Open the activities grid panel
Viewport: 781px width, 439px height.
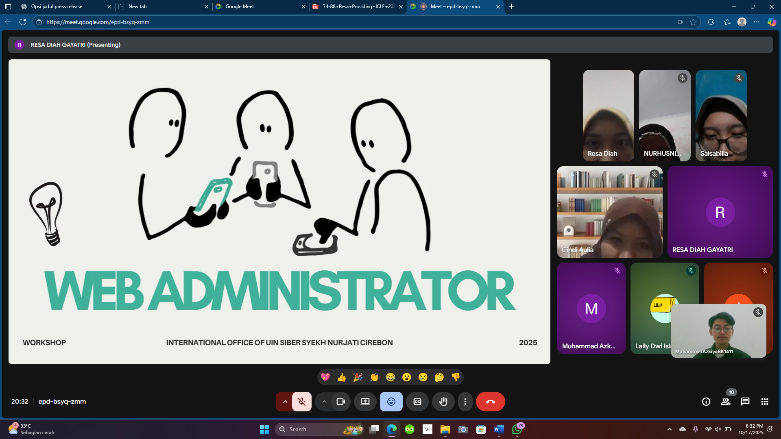tap(765, 402)
